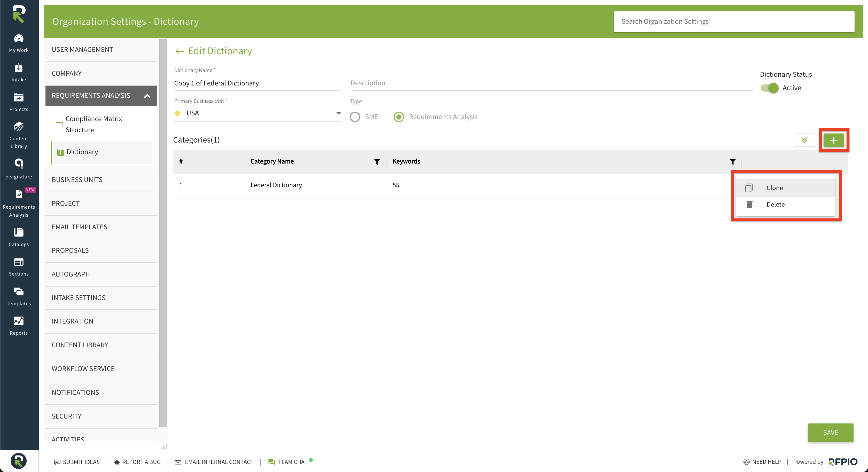Click the Submit Ideas chat icon
868x472 pixels.
click(57, 462)
